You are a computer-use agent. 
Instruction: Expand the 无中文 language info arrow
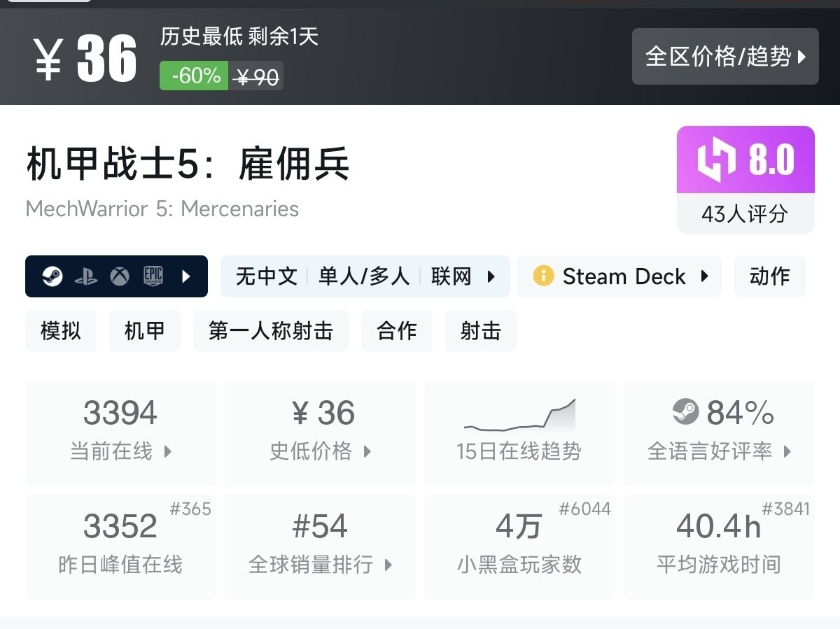(491, 276)
